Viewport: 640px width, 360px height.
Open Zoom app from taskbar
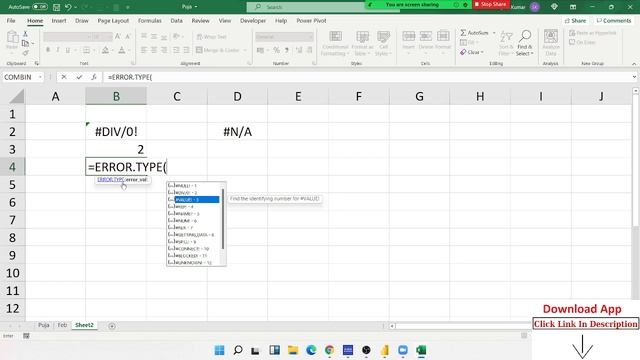click(403, 350)
